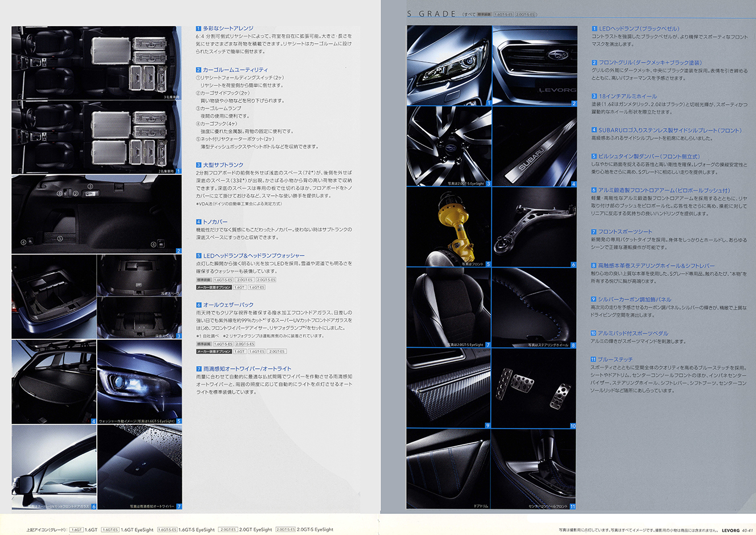This screenshot has height=535, width=756.
Task: Click the アルミパッド付スポーツペダル heading
Action: point(630,334)
